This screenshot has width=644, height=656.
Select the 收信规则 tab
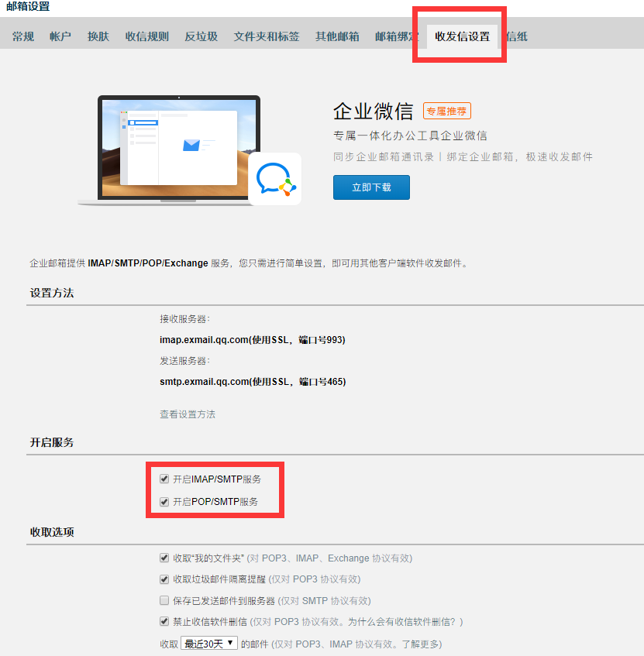147,37
